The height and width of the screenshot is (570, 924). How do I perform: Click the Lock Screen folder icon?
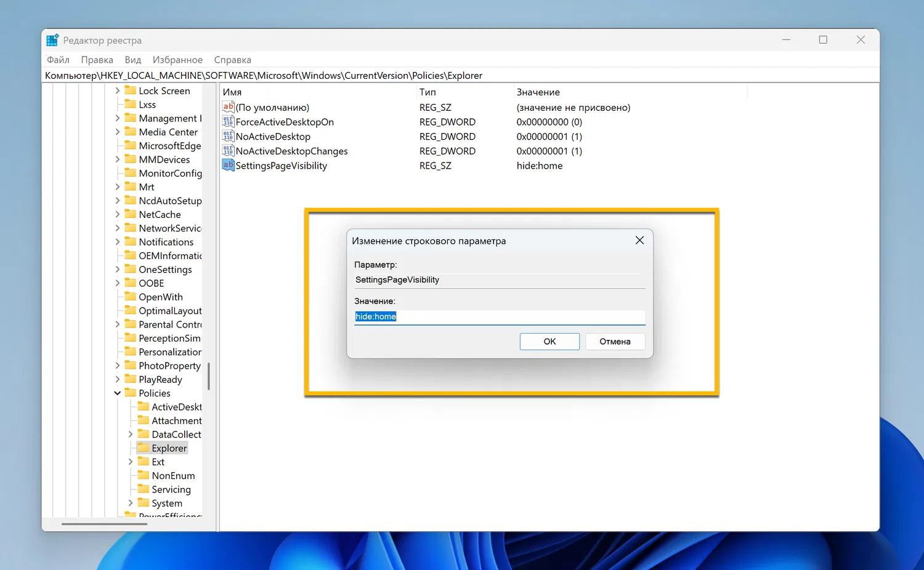pos(130,90)
